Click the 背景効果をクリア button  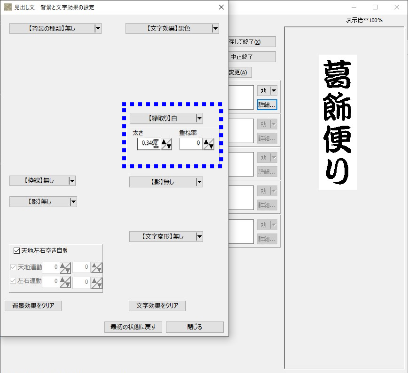pyautogui.click(x=33, y=306)
